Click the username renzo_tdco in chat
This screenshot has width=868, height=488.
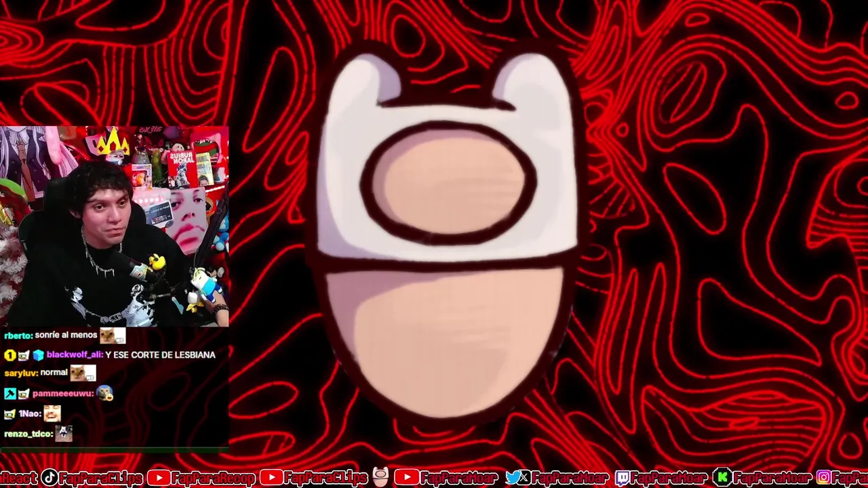click(x=28, y=434)
